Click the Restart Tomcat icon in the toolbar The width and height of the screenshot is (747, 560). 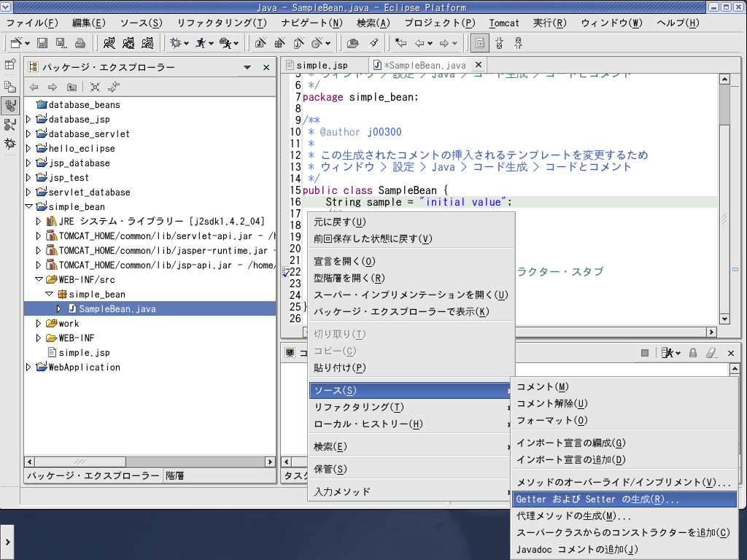tap(147, 43)
